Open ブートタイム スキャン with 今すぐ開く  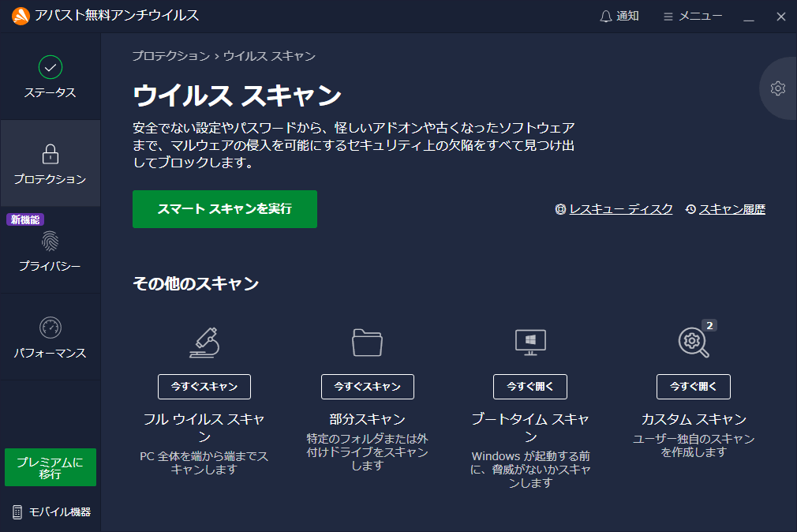[x=530, y=387]
